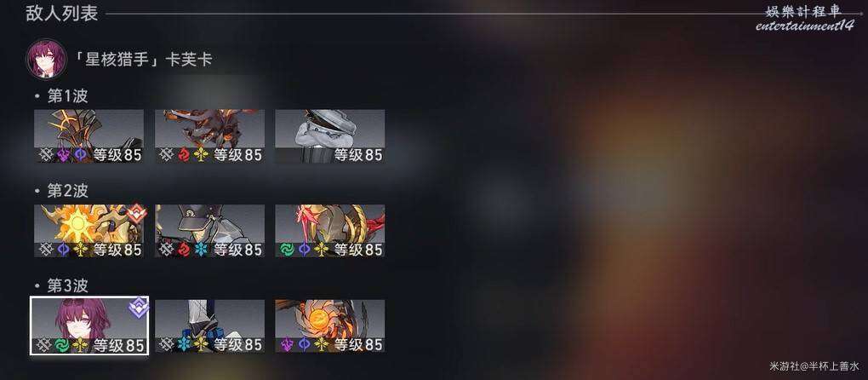The image size is (868, 380).
Task: Click the blue ice weakness icon in wave 2
Action: (200, 250)
